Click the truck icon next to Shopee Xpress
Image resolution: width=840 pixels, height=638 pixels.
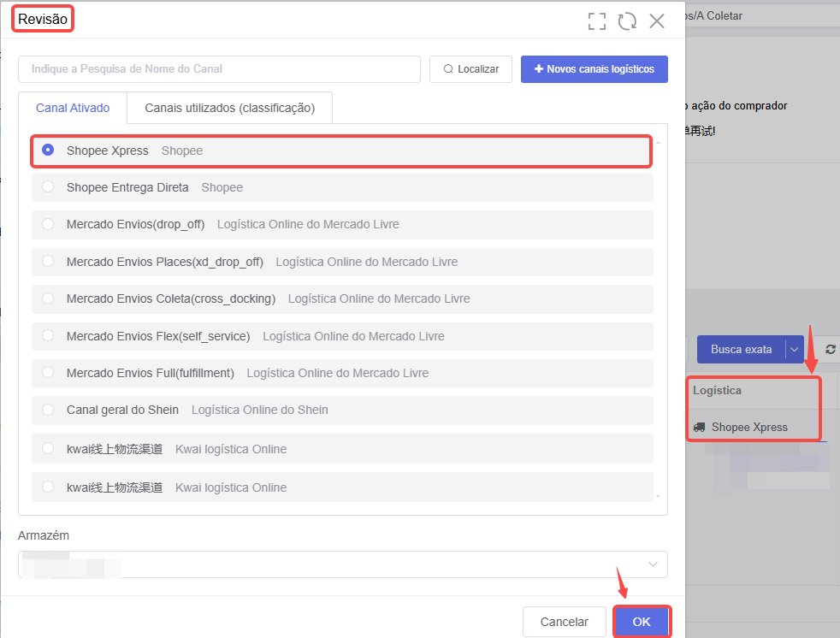click(x=699, y=428)
